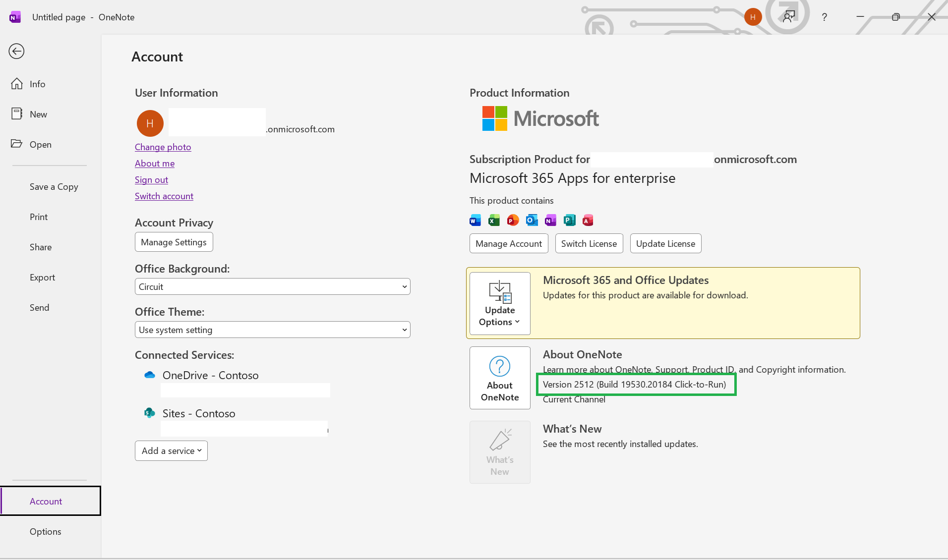Click the OneDrive - Contoso cloud icon

tap(149, 375)
